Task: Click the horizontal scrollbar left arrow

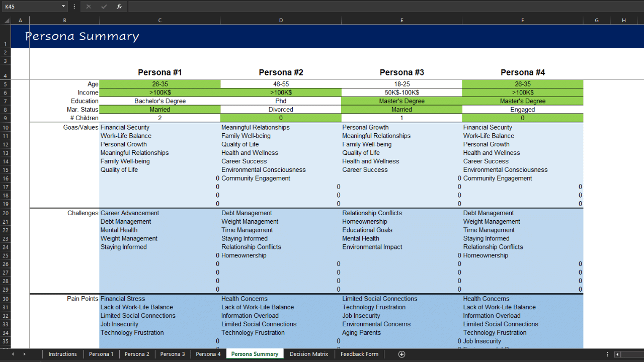Action: 617,354
